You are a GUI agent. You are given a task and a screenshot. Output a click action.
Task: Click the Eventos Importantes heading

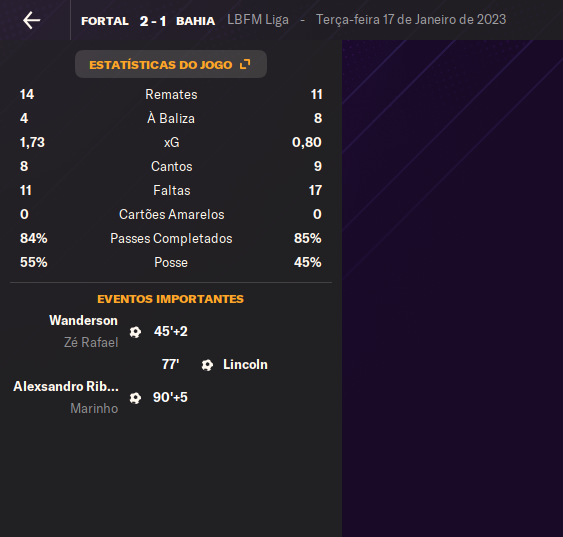[171, 299]
